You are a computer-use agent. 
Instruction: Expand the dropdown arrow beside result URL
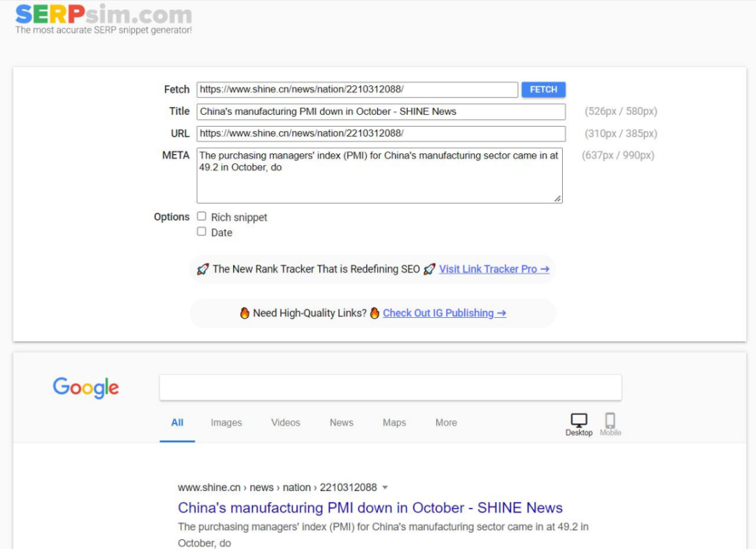(x=385, y=487)
